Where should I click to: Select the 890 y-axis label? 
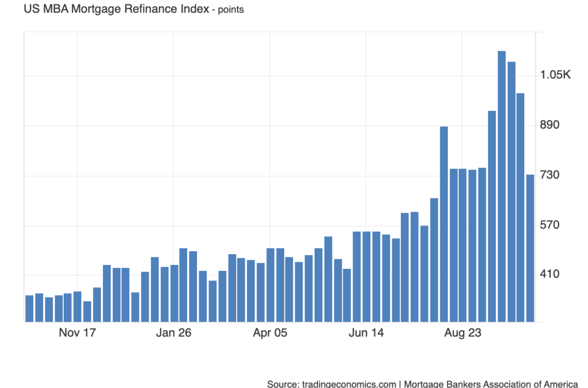[551, 125]
